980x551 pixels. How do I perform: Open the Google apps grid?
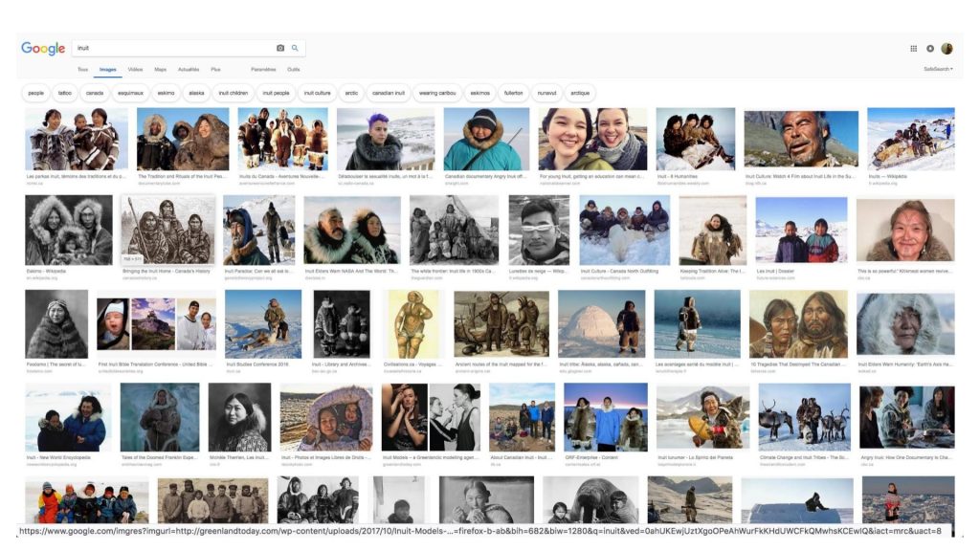pos(913,49)
